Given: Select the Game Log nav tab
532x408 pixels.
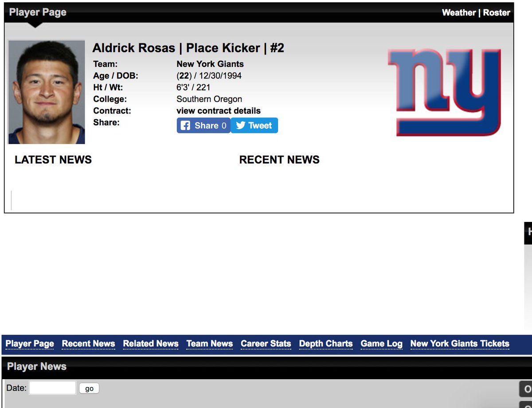Looking at the screenshot, I should (382, 344).
